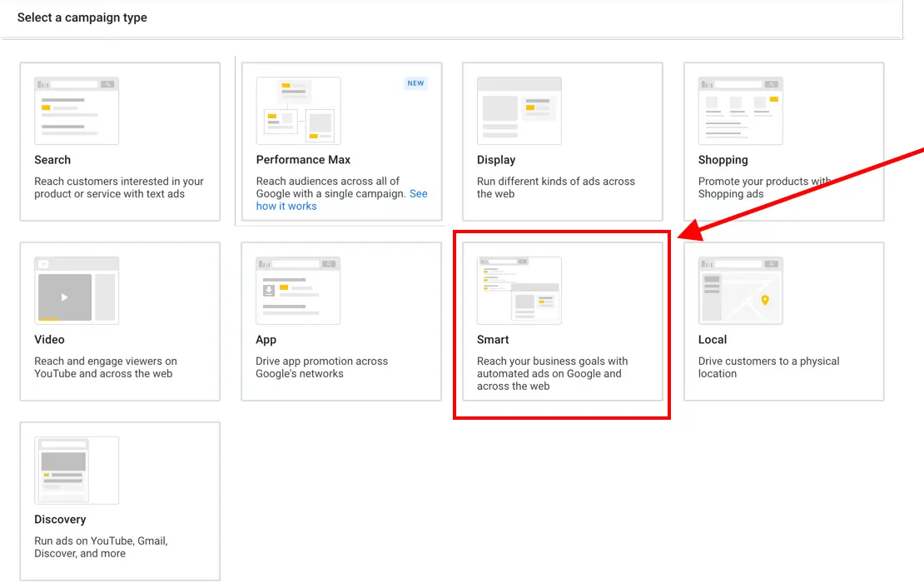Click the 'Discovery' campaign title
Image resolution: width=924 pixels, height=588 pixels.
60,520
